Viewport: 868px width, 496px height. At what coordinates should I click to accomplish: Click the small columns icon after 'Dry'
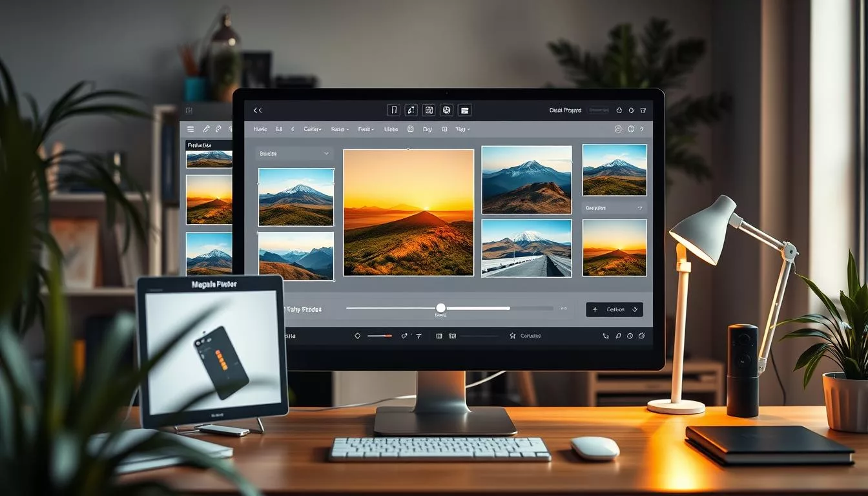click(x=444, y=129)
